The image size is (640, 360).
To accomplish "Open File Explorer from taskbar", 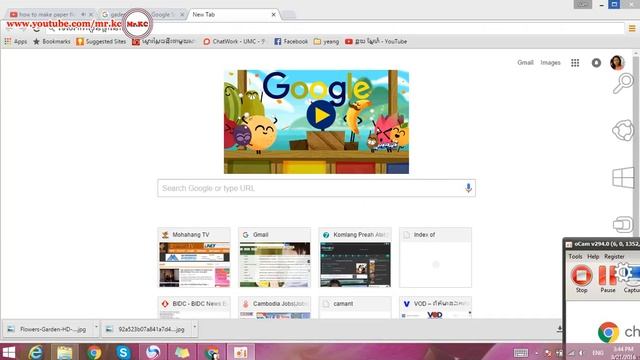I will coord(64,352).
